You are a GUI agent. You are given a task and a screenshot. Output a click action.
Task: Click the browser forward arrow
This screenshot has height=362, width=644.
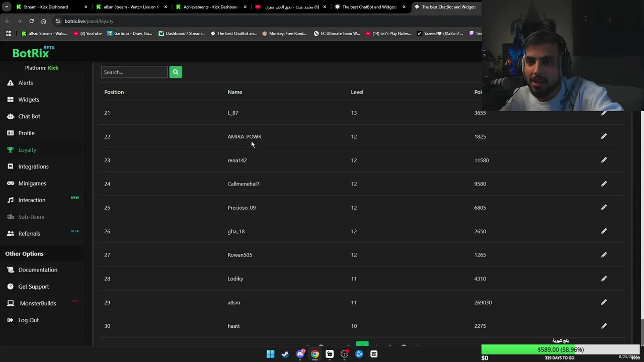(19, 21)
